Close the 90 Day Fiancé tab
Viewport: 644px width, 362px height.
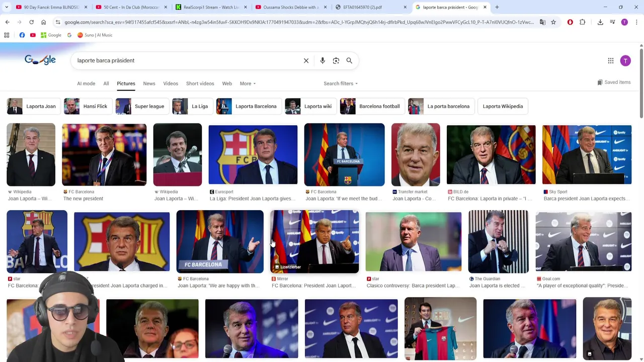tap(86, 7)
